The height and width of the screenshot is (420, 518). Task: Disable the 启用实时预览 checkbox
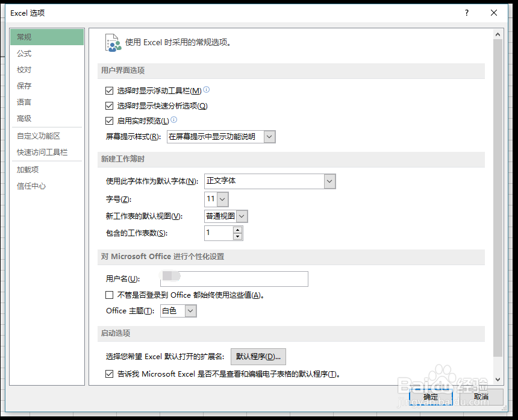tap(108, 121)
